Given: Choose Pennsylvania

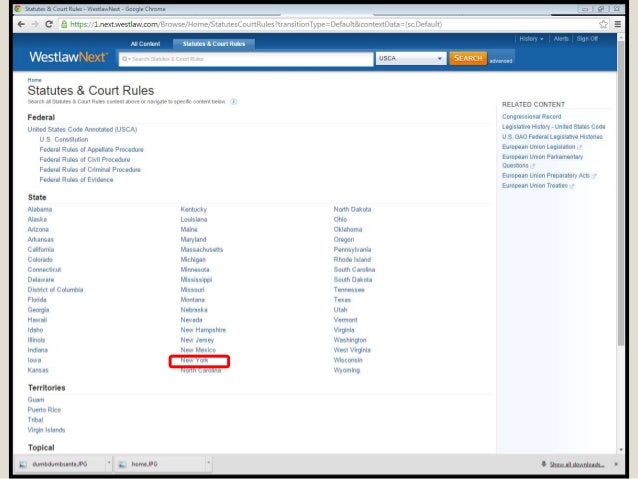Looking at the screenshot, I should pos(352,249).
